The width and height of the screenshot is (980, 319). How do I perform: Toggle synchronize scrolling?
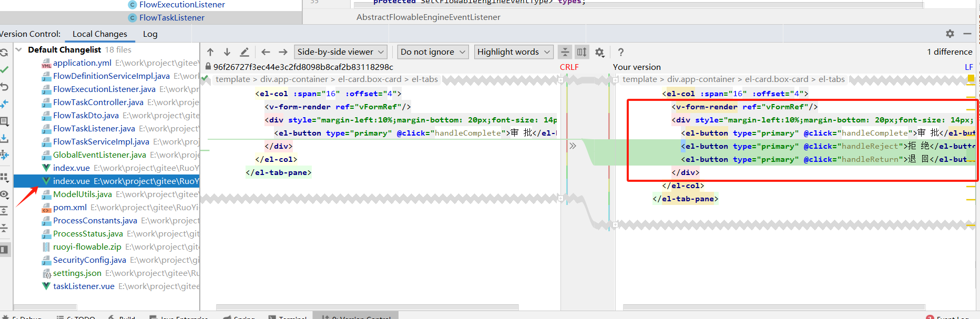[581, 52]
